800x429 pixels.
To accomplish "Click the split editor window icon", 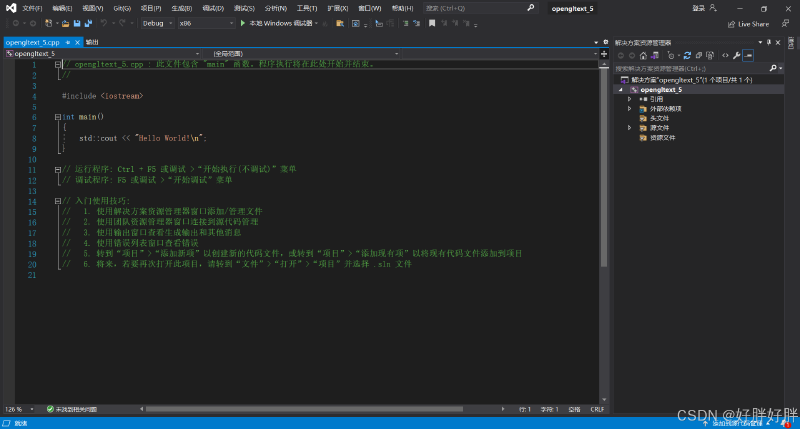I will (604, 54).
